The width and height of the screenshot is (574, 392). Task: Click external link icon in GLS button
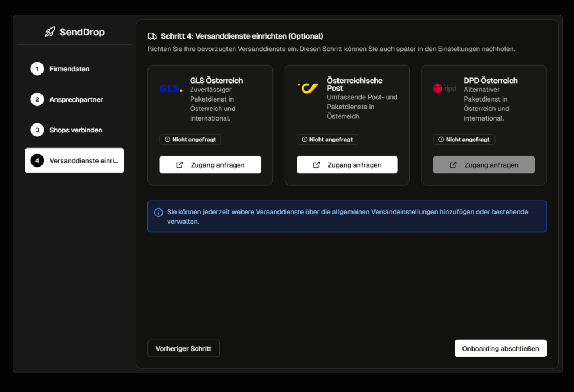tap(179, 165)
